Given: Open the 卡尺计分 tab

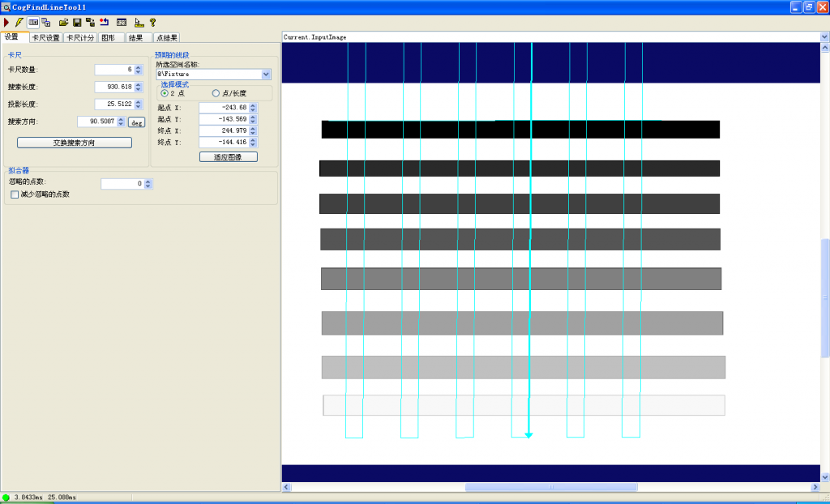Looking at the screenshot, I should pyautogui.click(x=80, y=37).
